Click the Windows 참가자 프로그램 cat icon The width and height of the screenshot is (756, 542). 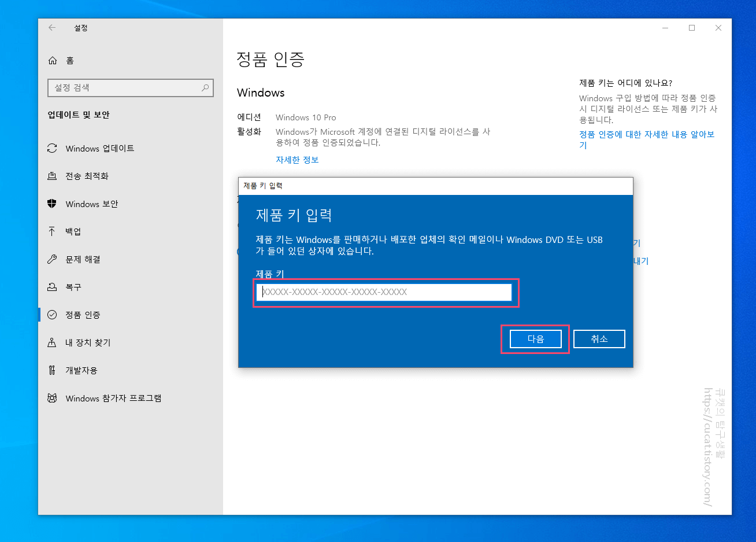click(52, 398)
